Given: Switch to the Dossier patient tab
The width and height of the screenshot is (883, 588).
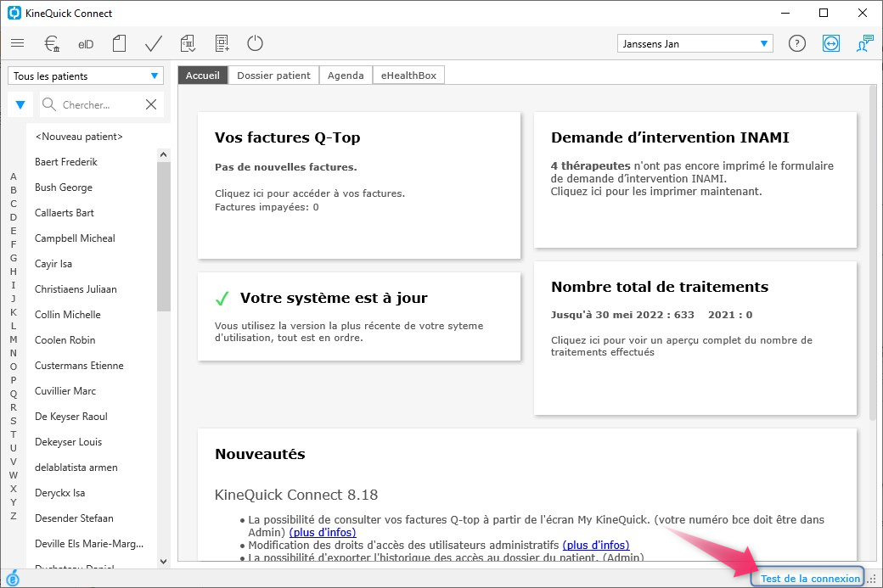Looking at the screenshot, I should pyautogui.click(x=273, y=76).
